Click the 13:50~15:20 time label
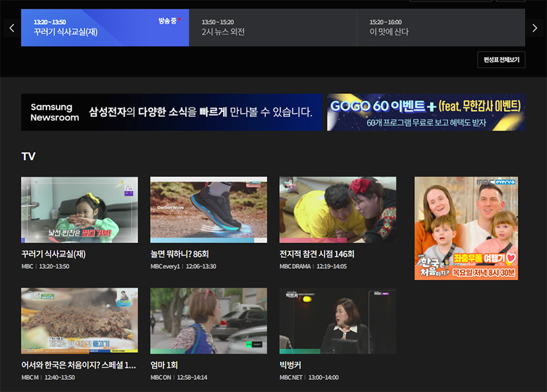The image size is (547, 392). click(218, 22)
